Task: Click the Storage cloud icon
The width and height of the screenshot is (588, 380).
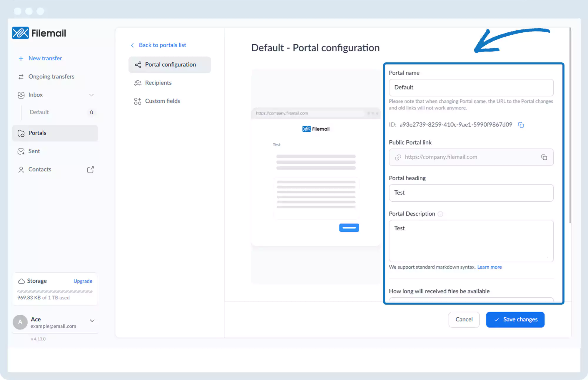Action: point(21,281)
